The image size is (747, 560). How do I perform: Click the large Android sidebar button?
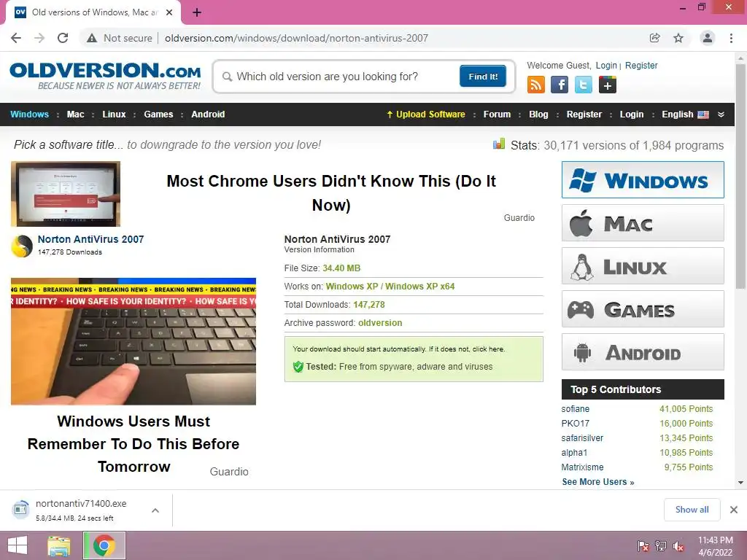pyautogui.click(x=643, y=352)
